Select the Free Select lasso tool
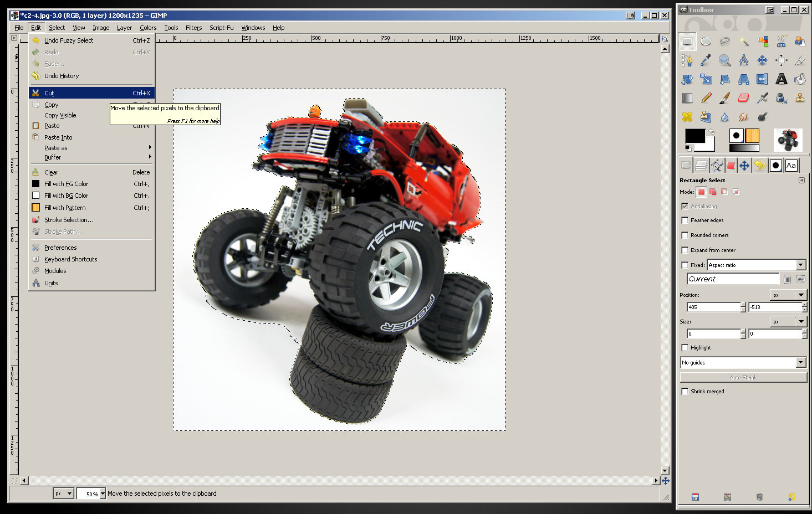This screenshot has width=812, height=514. click(x=724, y=42)
